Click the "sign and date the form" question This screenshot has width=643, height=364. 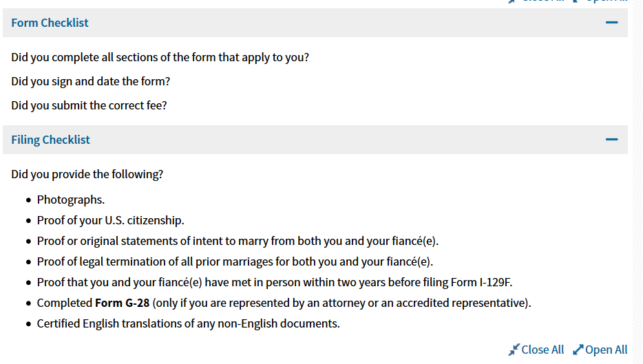(x=91, y=82)
